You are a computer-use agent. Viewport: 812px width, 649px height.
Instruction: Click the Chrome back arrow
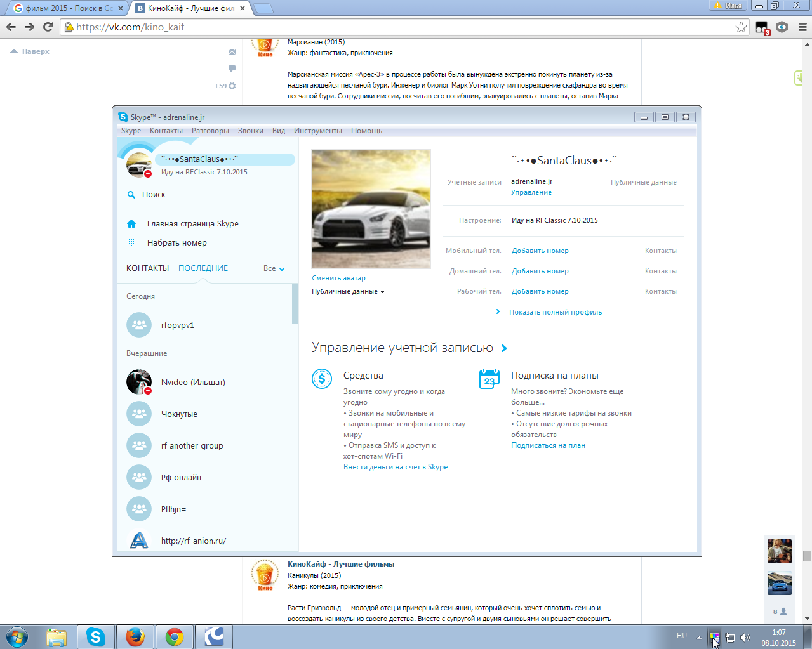pyautogui.click(x=11, y=27)
